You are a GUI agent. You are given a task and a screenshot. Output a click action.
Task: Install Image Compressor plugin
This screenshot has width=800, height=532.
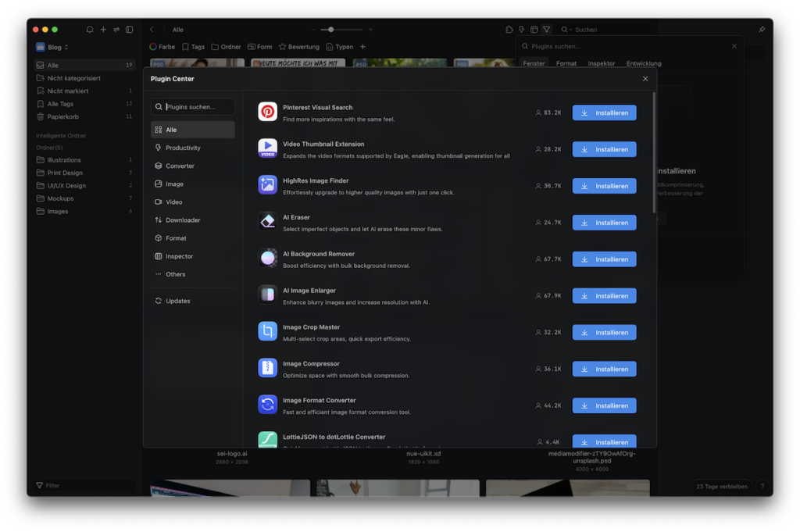coord(604,370)
